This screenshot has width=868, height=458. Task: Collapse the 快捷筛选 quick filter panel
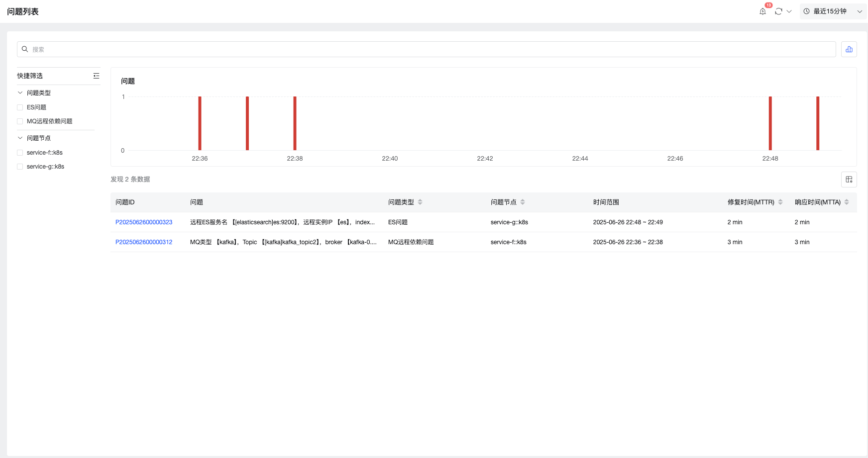pos(96,76)
